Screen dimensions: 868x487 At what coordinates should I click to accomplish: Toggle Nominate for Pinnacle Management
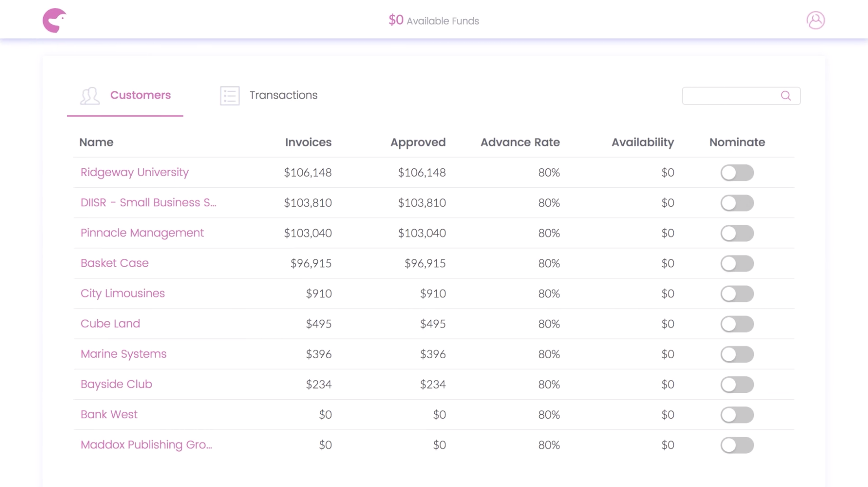coord(737,233)
